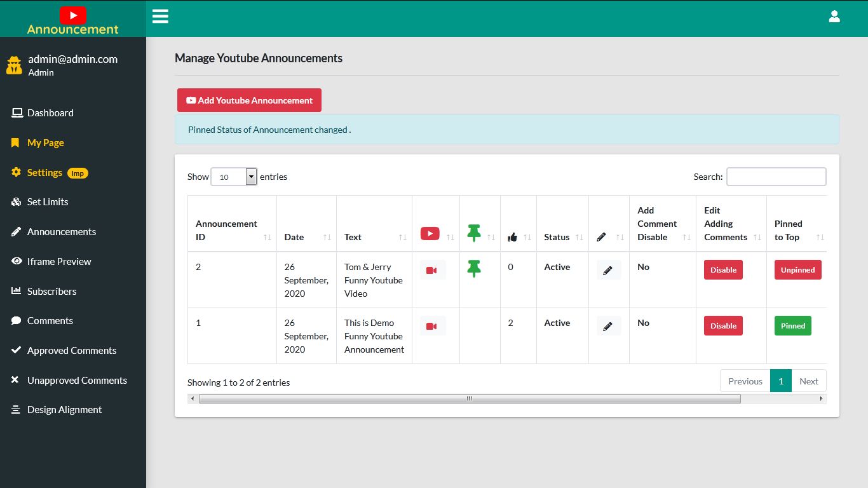
Task: Click video icon for announcement 2
Action: (432, 270)
